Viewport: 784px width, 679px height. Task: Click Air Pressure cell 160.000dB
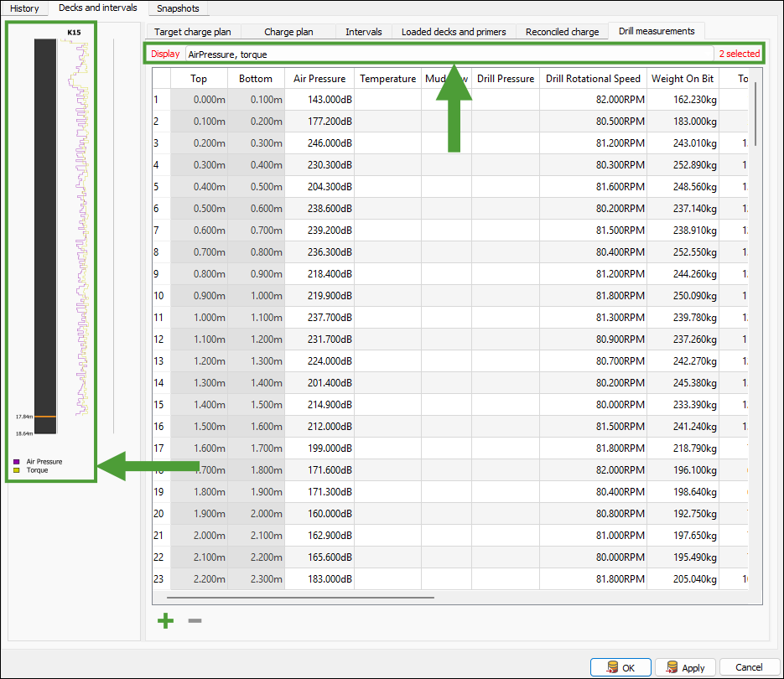319,514
